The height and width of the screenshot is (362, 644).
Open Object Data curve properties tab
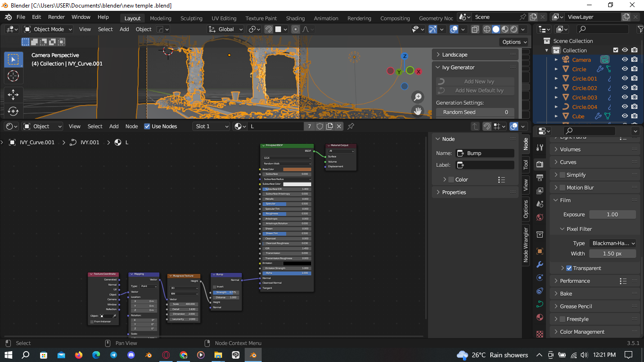pyautogui.click(x=540, y=304)
